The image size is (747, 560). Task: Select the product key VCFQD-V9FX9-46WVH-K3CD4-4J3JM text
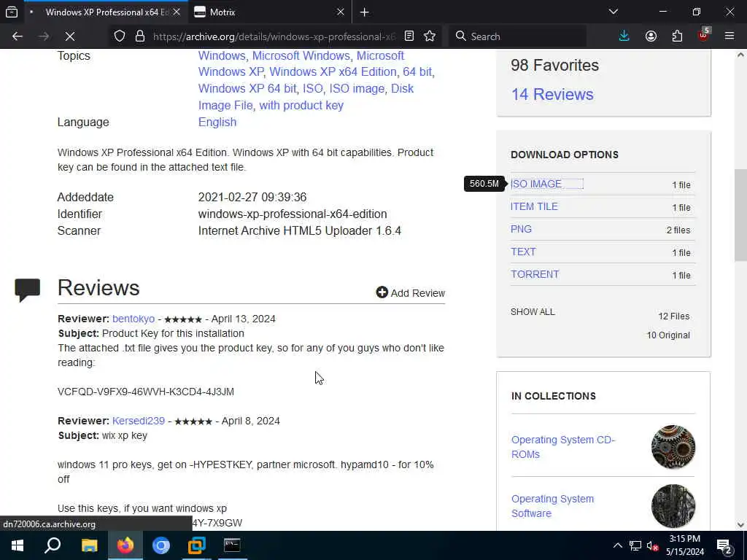pos(146,392)
